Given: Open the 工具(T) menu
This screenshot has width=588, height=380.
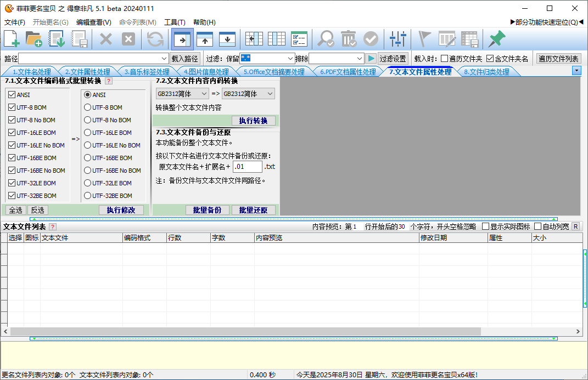Looking at the screenshot, I should click(x=175, y=22).
